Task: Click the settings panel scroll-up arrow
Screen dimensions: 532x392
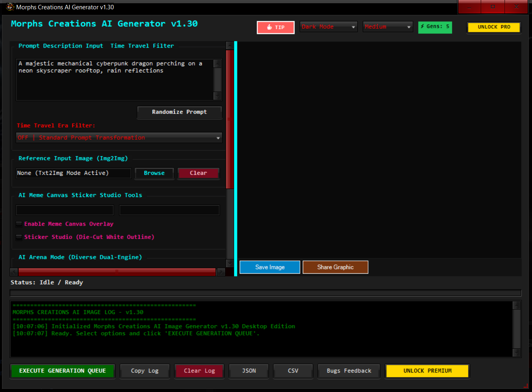Action: (230, 45)
